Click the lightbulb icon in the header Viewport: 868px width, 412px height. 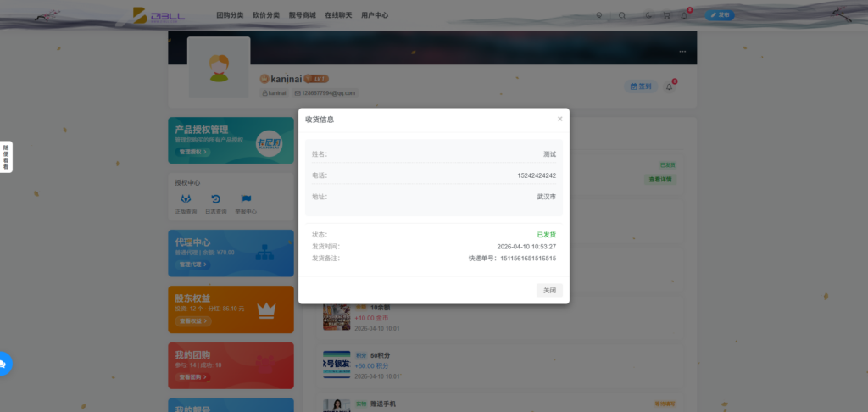pos(599,15)
